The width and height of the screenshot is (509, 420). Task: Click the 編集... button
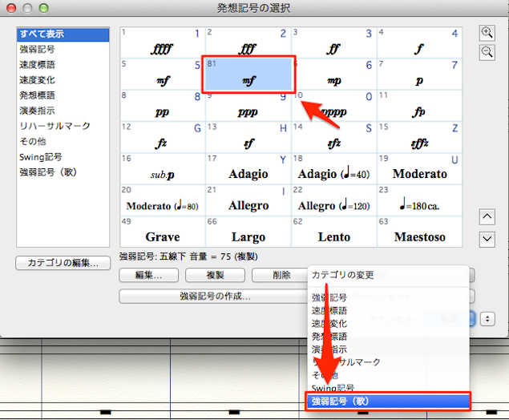coord(148,275)
